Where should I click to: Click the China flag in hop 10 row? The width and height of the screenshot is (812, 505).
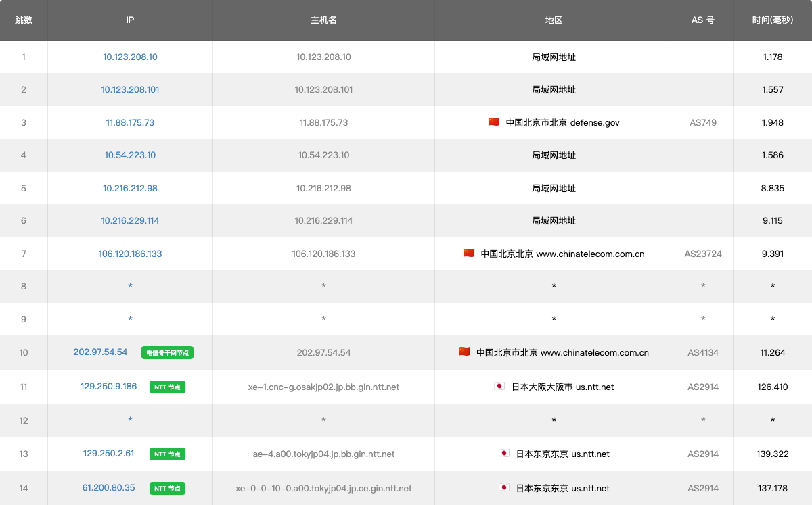click(x=464, y=352)
